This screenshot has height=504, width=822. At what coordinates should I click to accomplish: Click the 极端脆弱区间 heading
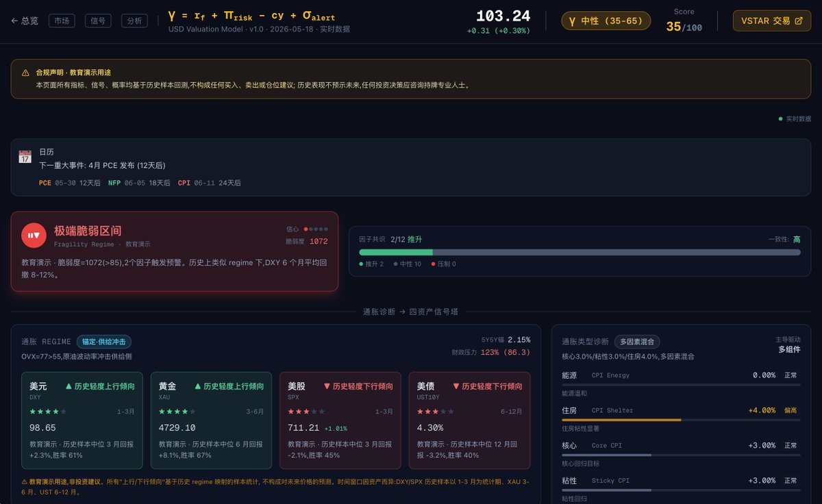click(88, 231)
